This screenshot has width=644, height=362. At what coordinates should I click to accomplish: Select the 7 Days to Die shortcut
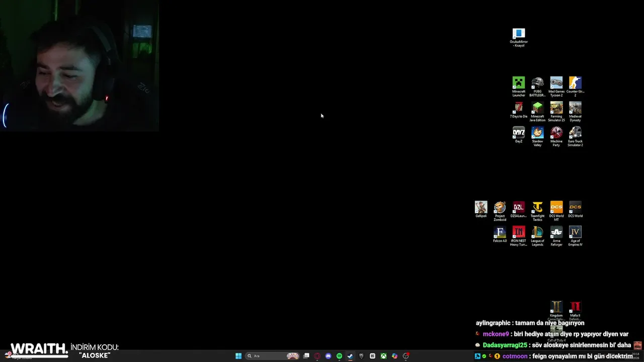tap(519, 110)
